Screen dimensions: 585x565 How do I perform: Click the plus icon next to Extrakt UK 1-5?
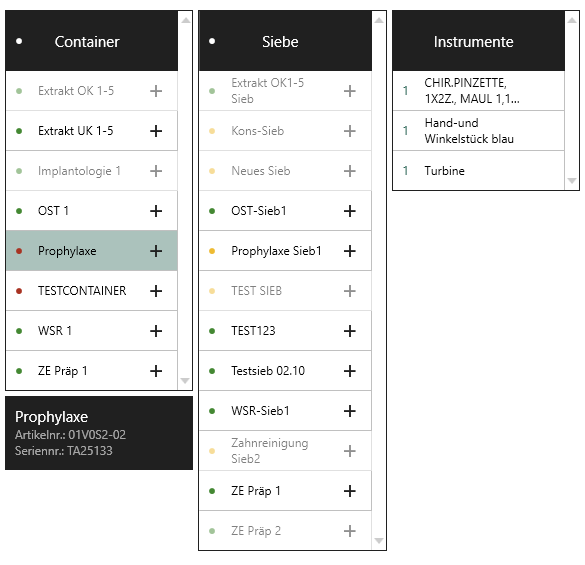[x=156, y=131]
